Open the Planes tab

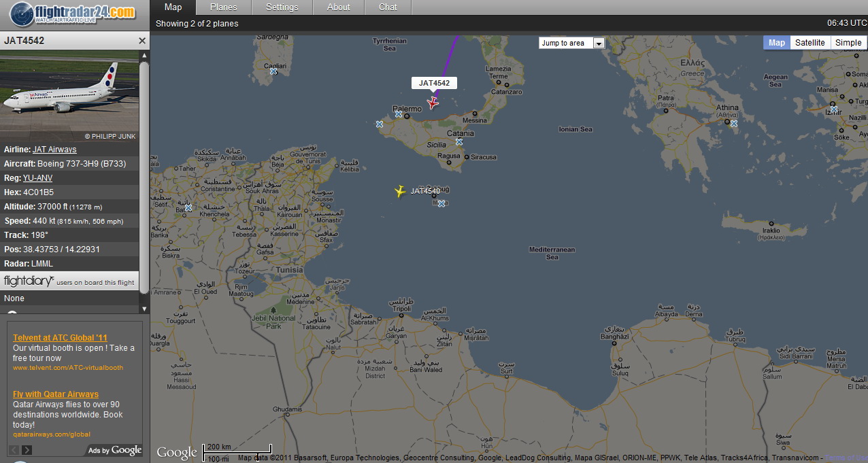click(x=224, y=7)
